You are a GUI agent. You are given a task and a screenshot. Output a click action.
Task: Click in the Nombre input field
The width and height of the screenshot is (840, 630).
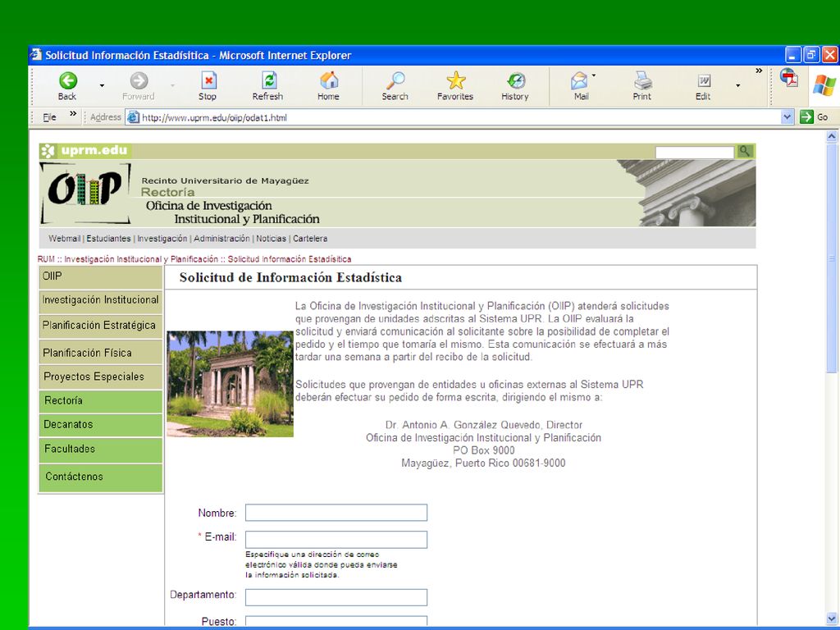click(336, 513)
